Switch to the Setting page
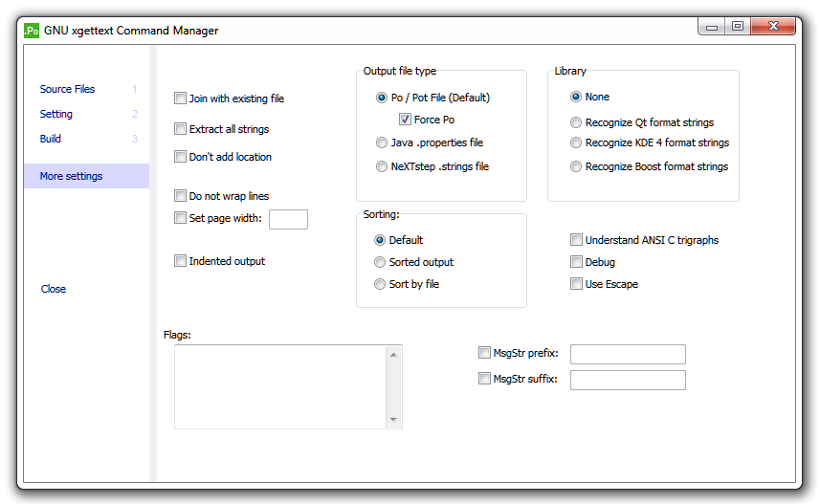Viewport: 820px width, 504px height. (55, 114)
